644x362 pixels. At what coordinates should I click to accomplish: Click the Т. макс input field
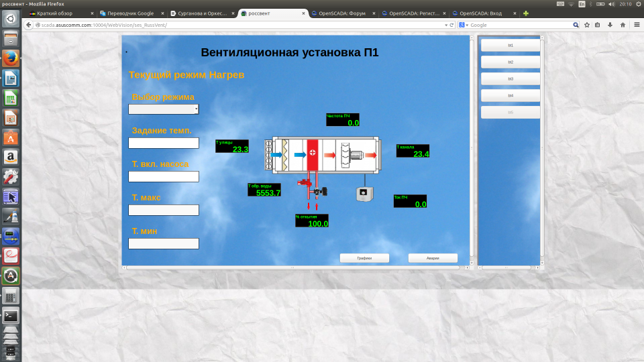(164, 210)
